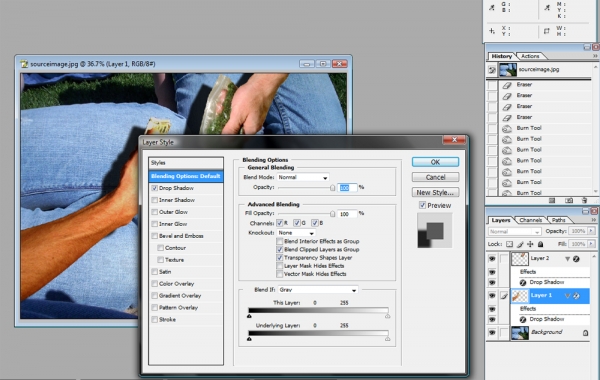Select the Layers tab
Screen dimensions: 600x380
pos(501,220)
